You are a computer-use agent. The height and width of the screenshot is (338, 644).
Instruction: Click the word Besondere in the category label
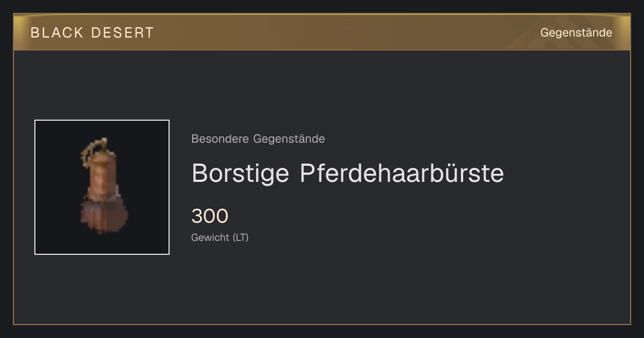220,139
